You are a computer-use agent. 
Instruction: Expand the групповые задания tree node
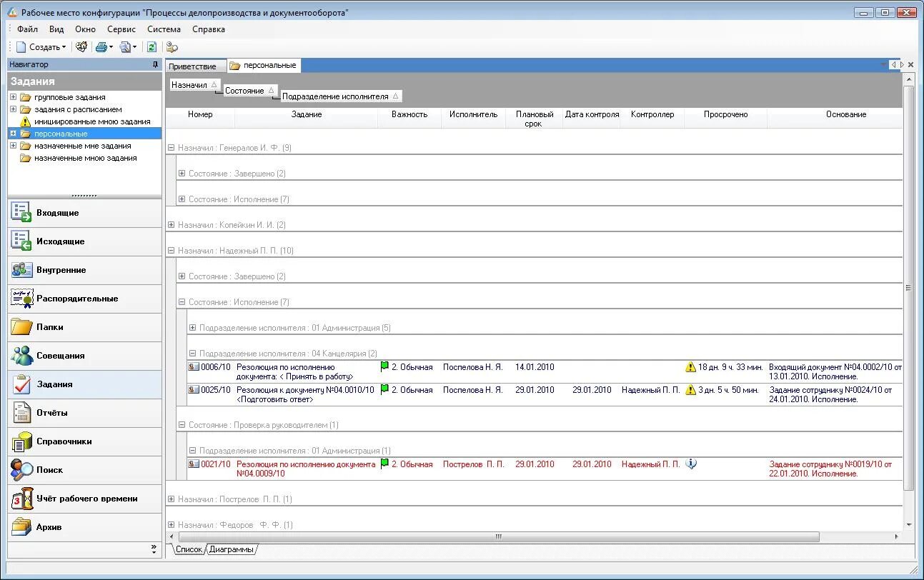pyautogui.click(x=13, y=97)
